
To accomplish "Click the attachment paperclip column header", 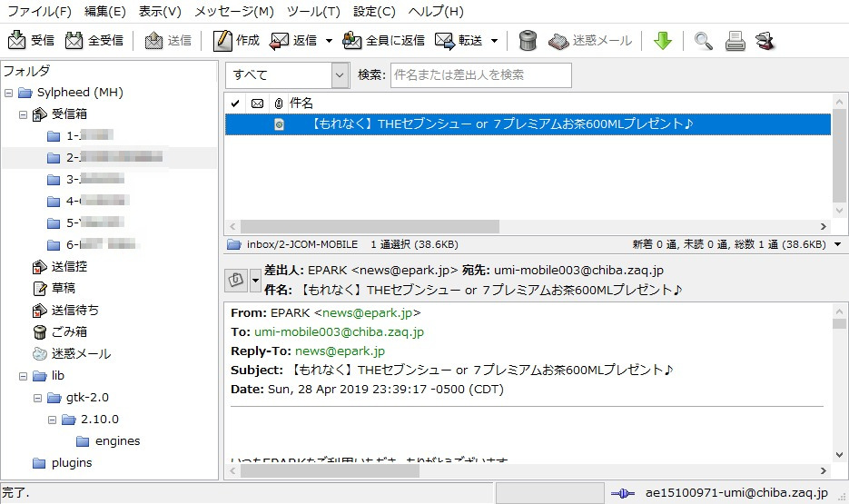I will click(x=278, y=103).
